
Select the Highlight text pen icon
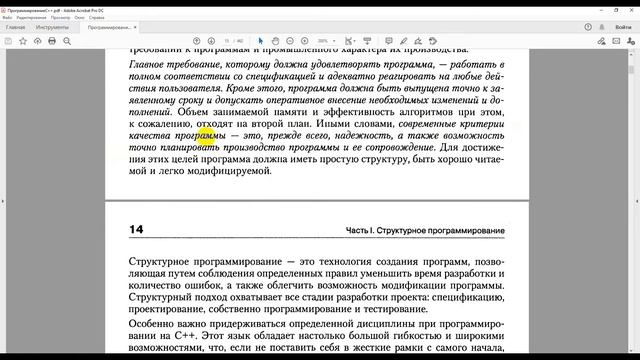(403, 41)
